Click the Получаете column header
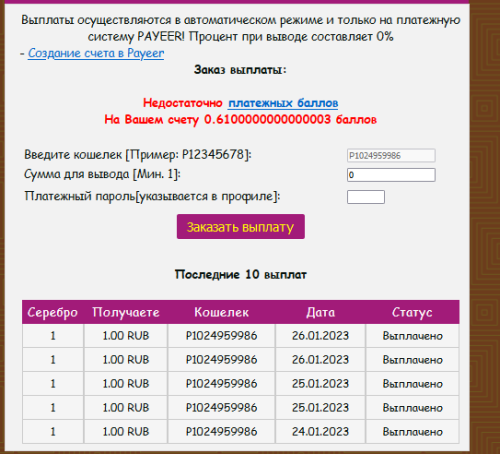Viewport: 500px width, 454px height. pos(126,312)
